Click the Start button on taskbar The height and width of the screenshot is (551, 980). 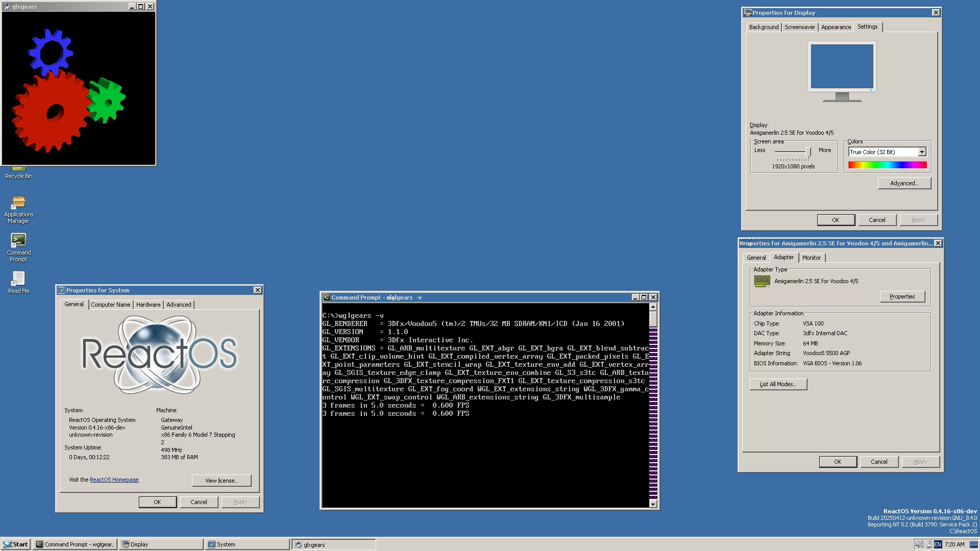pyautogui.click(x=15, y=544)
